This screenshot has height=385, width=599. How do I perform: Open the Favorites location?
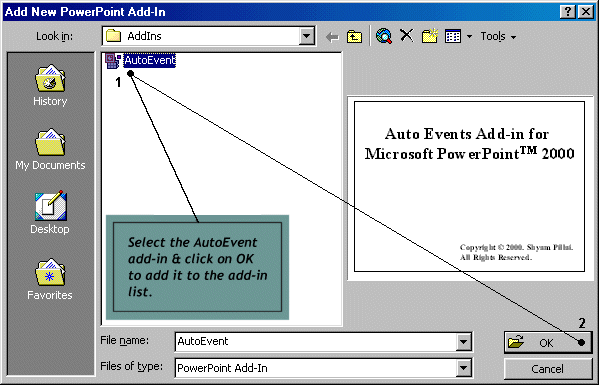(50, 279)
